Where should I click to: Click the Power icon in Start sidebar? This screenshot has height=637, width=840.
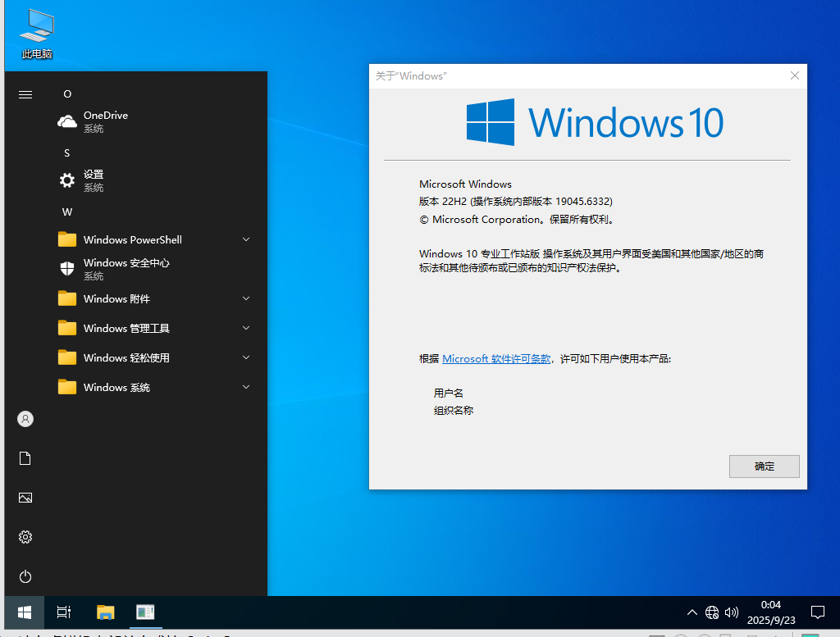point(25,576)
